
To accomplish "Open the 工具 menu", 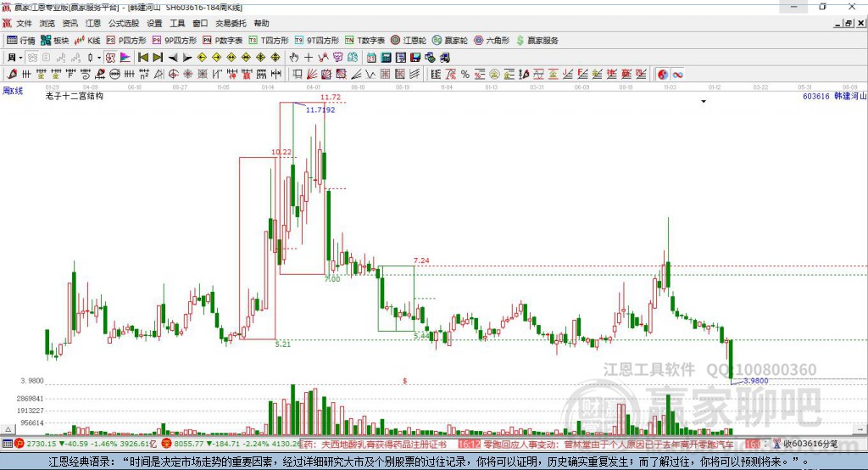I will 177,23.
